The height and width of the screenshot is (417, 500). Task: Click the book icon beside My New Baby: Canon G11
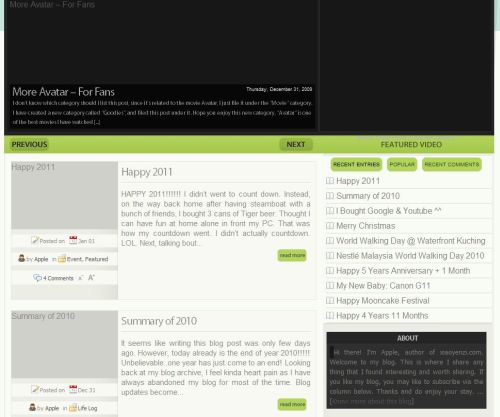tap(330, 285)
